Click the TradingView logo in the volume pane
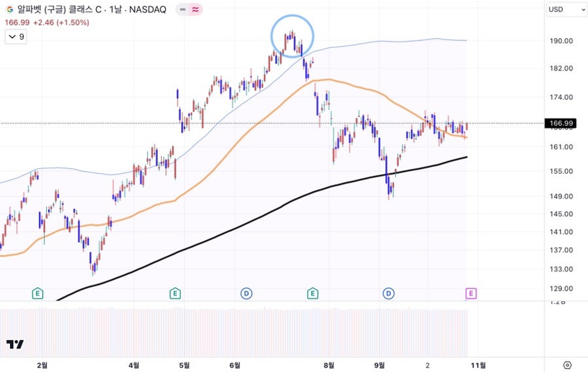Screen dimensions: 588x372 point(15,344)
